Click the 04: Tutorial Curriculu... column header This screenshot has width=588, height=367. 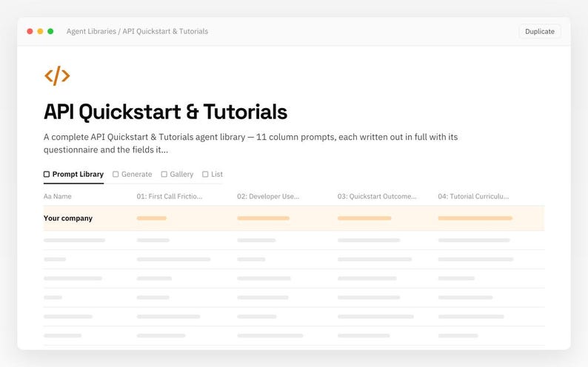pyautogui.click(x=473, y=196)
